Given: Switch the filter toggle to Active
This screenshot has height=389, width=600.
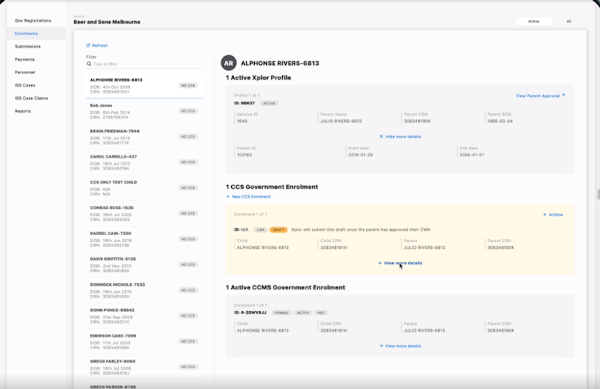Looking at the screenshot, I should pyautogui.click(x=534, y=21).
